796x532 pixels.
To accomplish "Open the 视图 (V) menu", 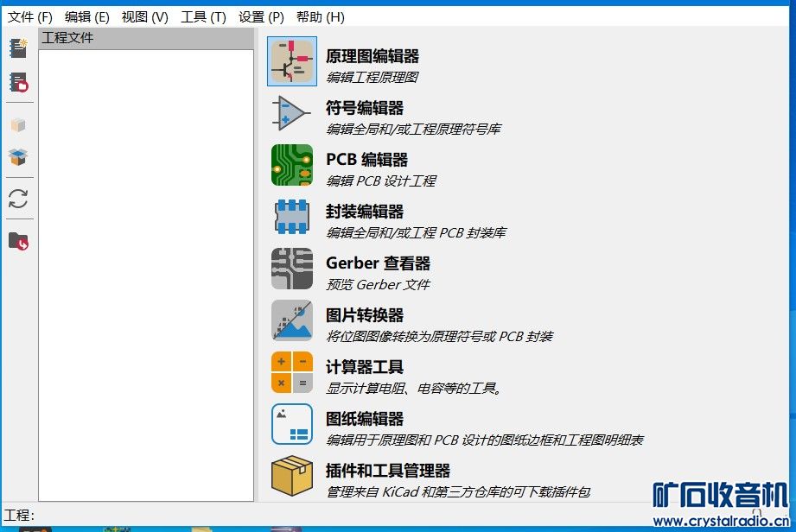I will pos(144,17).
